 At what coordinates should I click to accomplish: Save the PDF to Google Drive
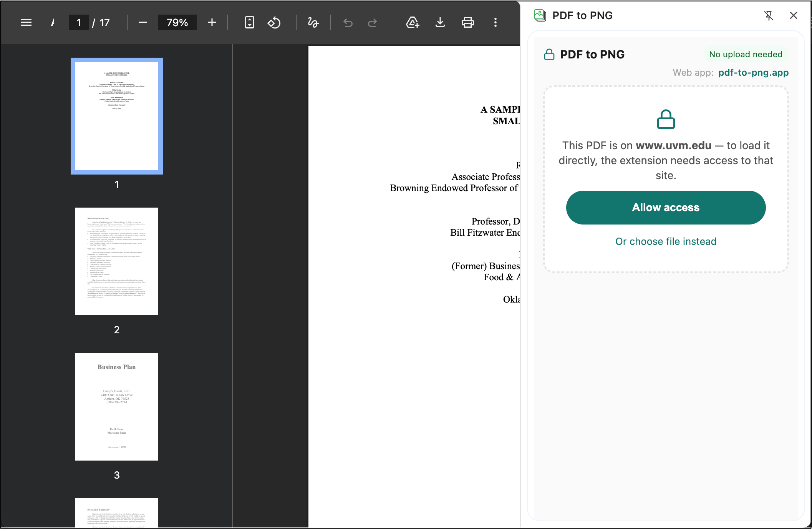pyautogui.click(x=412, y=22)
